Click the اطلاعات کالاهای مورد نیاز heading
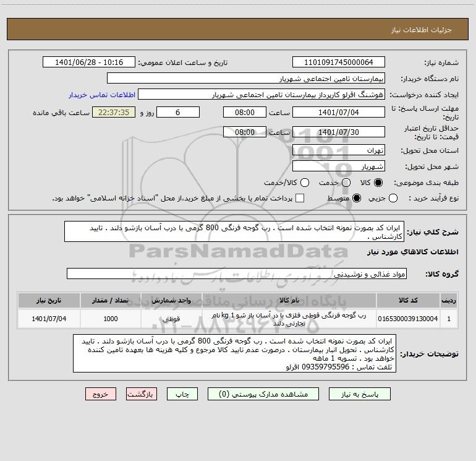The image size is (476, 461). 413,252
